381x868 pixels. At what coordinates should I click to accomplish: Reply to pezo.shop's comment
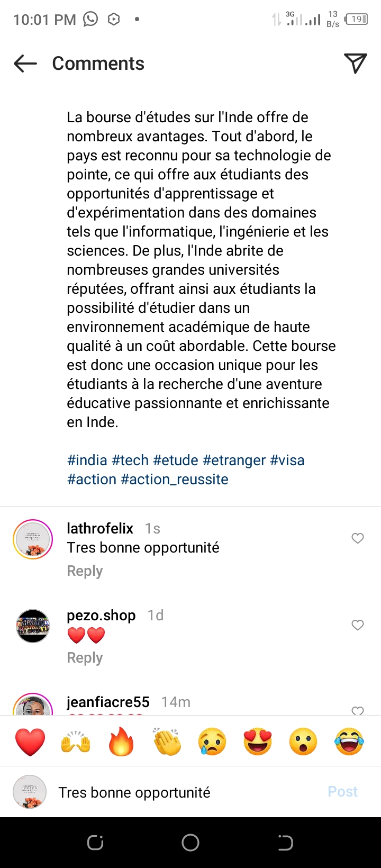click(85, 658)
